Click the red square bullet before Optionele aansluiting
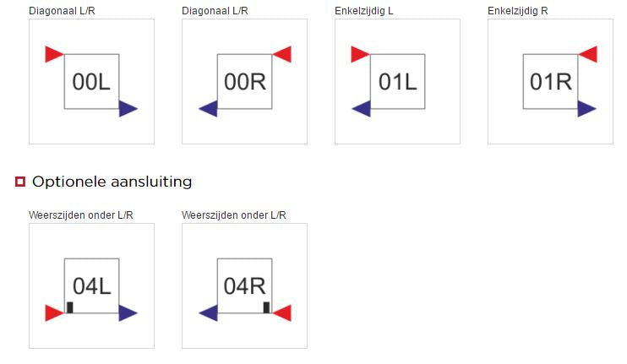The image size is (627, 364). tap(20, 182)
